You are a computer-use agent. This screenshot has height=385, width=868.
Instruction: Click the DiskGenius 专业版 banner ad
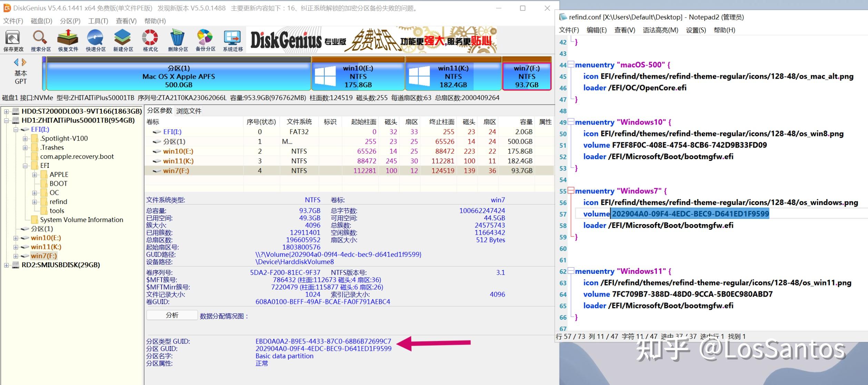click(372, 40)
